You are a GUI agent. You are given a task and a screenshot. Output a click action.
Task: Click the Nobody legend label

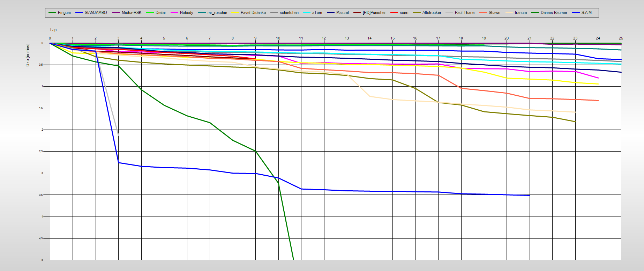click(186, 13)
